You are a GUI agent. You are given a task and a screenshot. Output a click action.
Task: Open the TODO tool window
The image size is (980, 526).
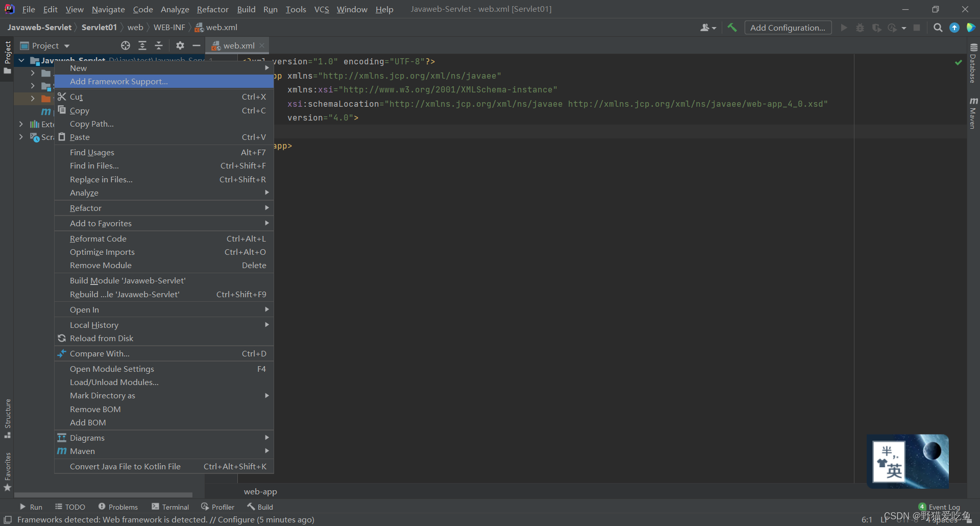pos(70,507)
